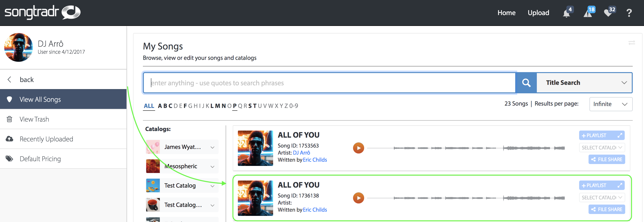Play the first ALL OF YOU track

(358, 148)
